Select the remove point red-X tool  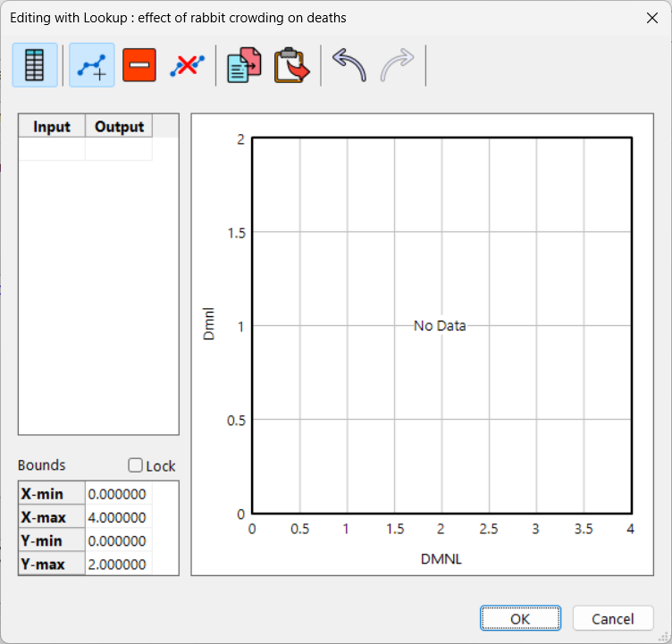tap(187, 65)
